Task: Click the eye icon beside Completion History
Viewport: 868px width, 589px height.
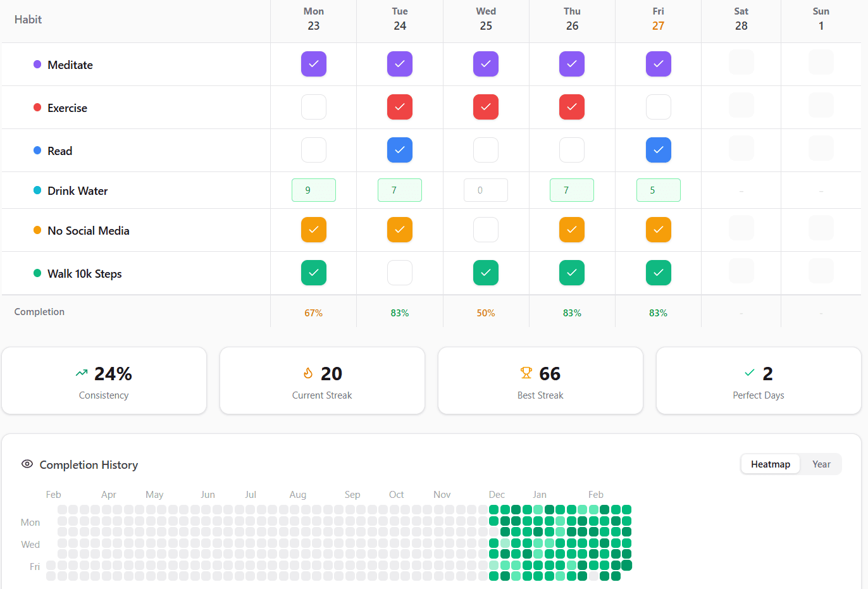Action: point(27,464)
